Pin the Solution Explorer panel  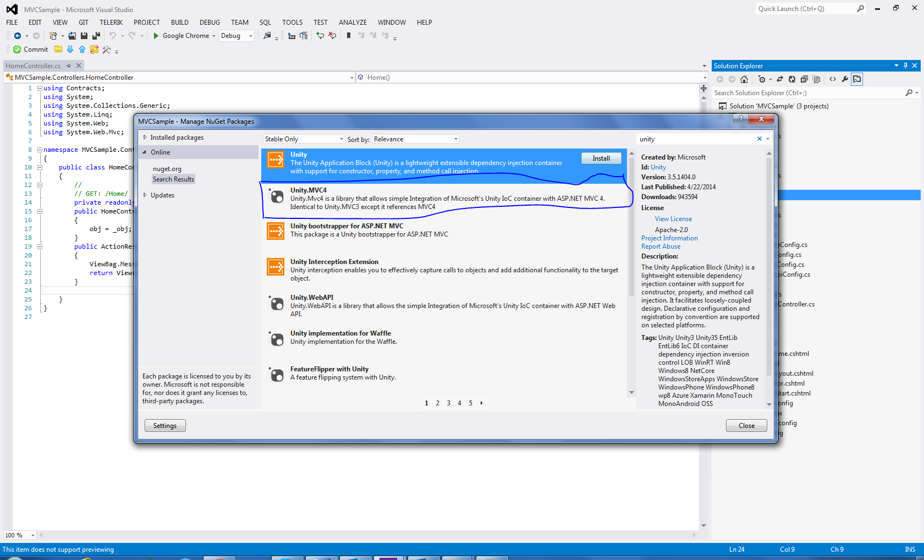[905, 65]
